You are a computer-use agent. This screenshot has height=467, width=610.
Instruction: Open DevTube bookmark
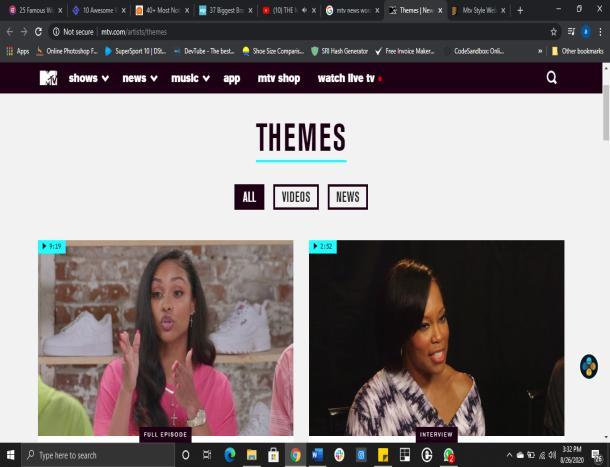[x=204, y=51]
